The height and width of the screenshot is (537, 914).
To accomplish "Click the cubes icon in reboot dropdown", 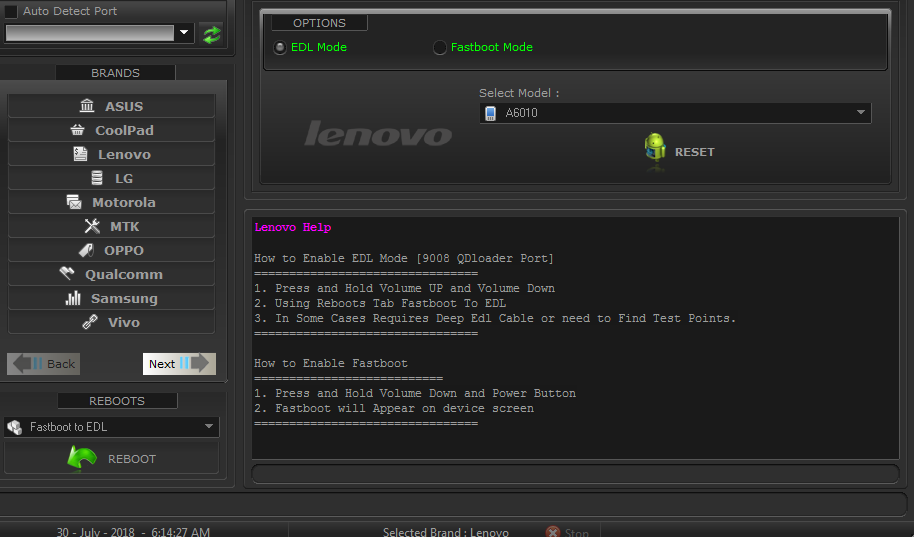I will [x=15, y=427].
